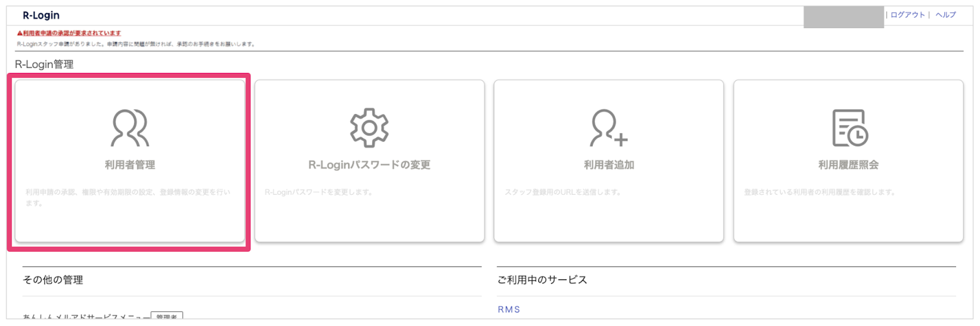Open the RMS service link

[509, 309]
